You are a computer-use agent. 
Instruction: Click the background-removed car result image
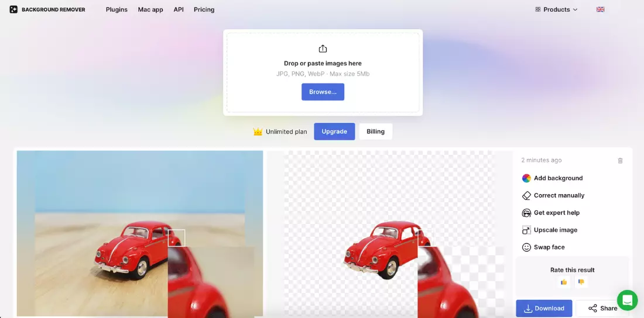click(390, 234)
